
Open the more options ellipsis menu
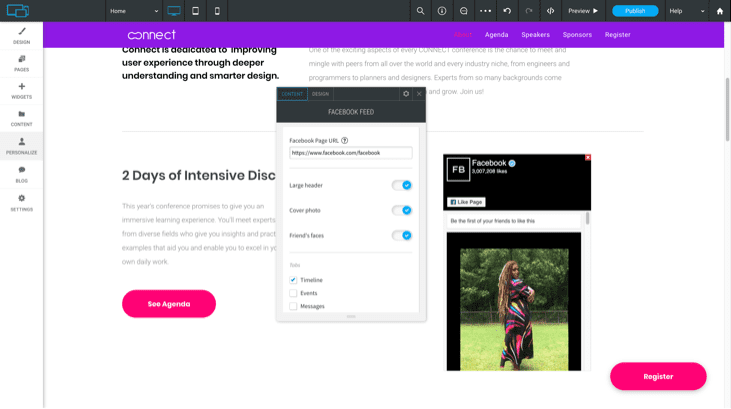point(485,11)
